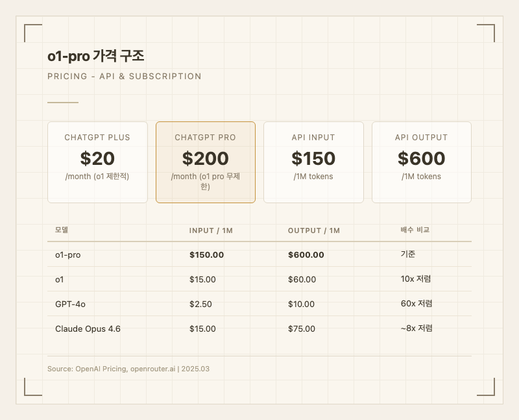Select the Claude Opus 4.6 row name
This screenshot has width=519, height=420.
(88, 329)
